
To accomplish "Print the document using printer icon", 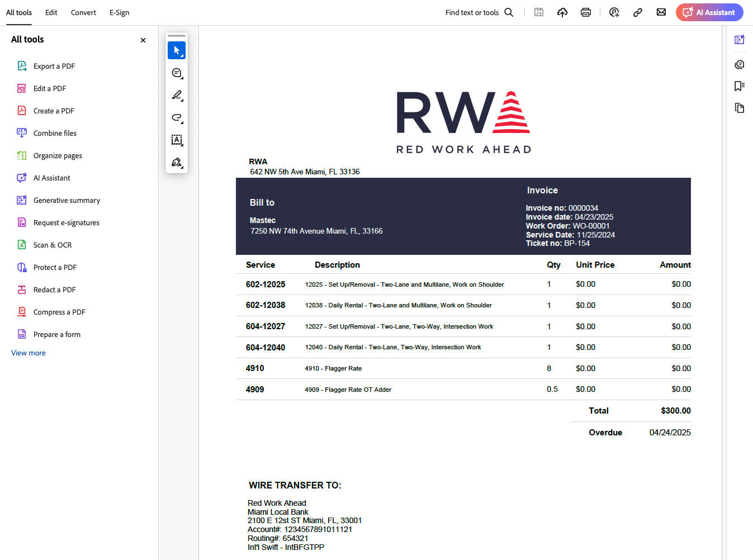I will [585, 12].
